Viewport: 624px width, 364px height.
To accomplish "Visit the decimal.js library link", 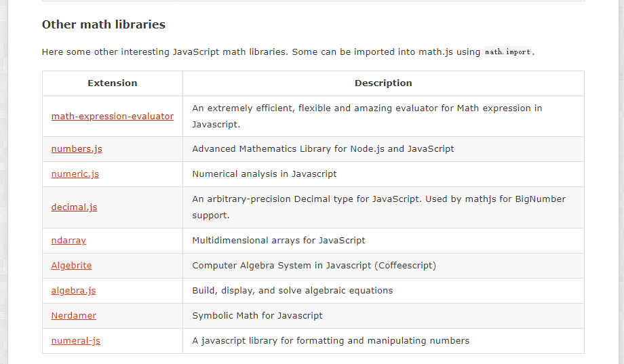I will coord(74,207).
